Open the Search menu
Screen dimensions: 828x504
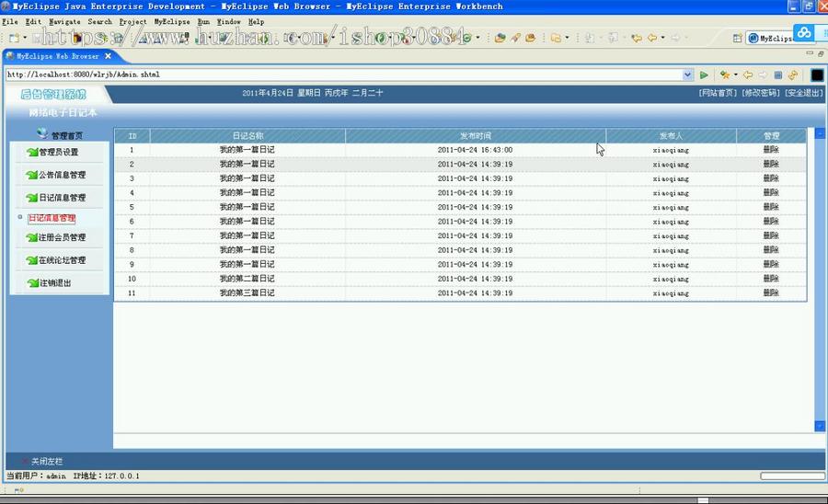99,22
